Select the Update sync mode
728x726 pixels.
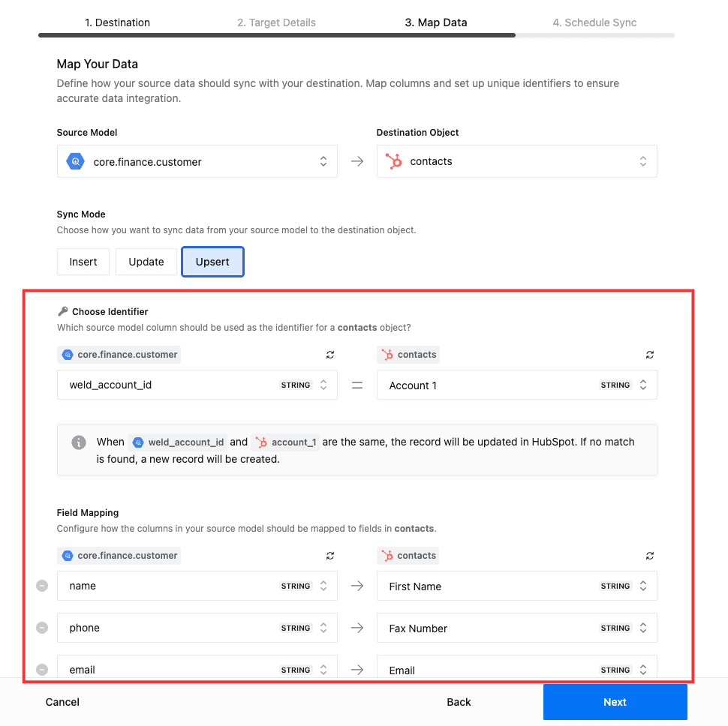(146, 261)
